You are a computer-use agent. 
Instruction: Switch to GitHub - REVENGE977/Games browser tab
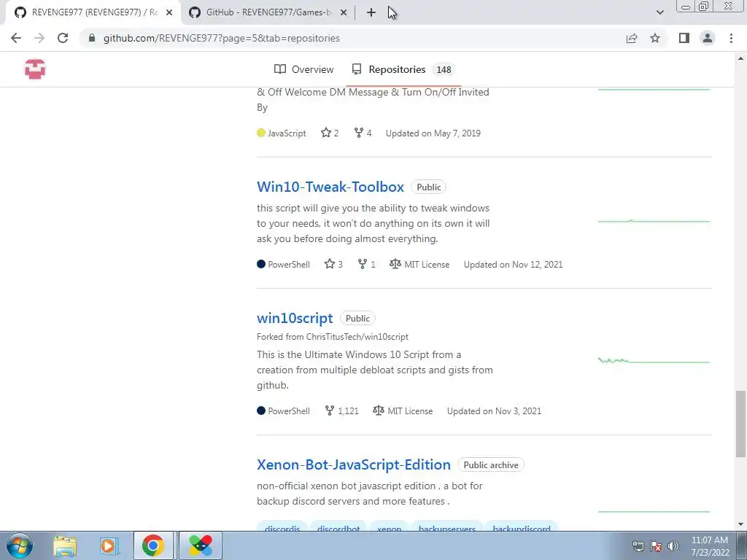click(x=268, y=12)
